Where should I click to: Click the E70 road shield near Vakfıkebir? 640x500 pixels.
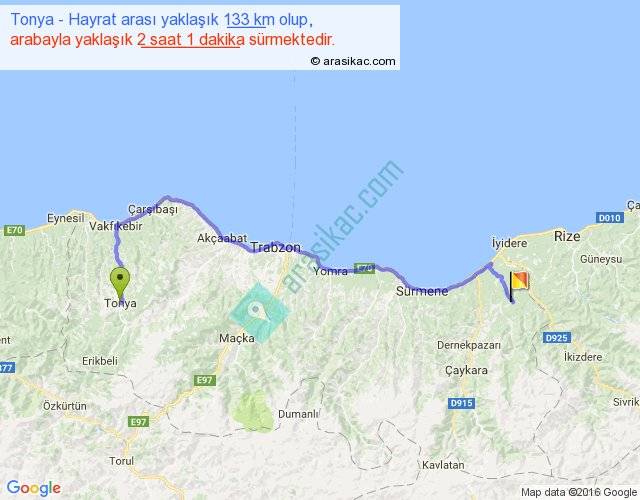coord(13,231)
